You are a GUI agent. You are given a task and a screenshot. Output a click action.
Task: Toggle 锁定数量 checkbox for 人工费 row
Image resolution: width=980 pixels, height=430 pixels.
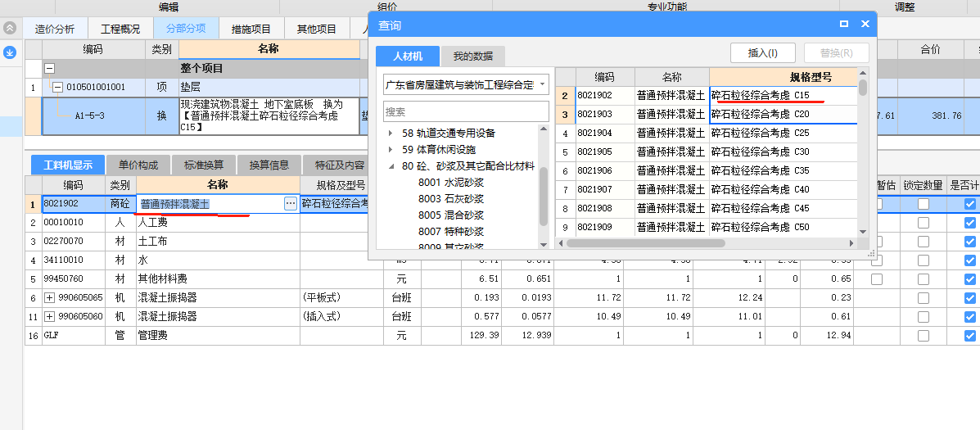924,223
